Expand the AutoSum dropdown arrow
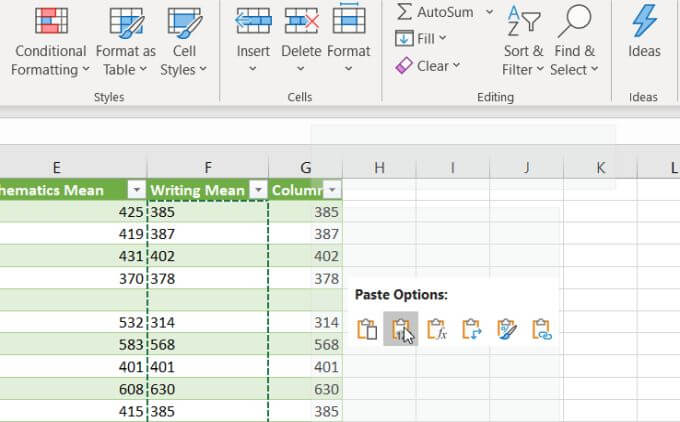This screenshot has width=680, height=422. pyautogui.click(x=489, y=12)
